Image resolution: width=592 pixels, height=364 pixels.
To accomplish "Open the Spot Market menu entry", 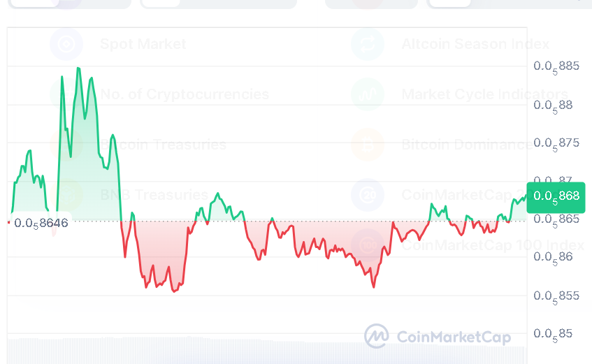I will click(143, 45).
